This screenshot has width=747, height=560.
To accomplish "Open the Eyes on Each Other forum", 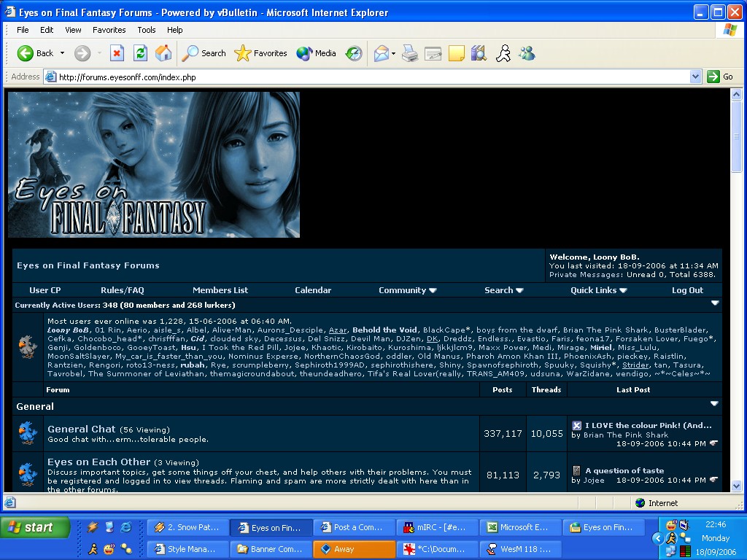I will [x=98, y=462].
